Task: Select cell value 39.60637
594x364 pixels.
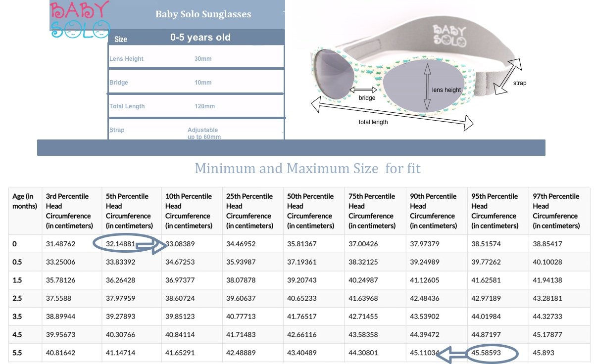Action: point(241,299)
